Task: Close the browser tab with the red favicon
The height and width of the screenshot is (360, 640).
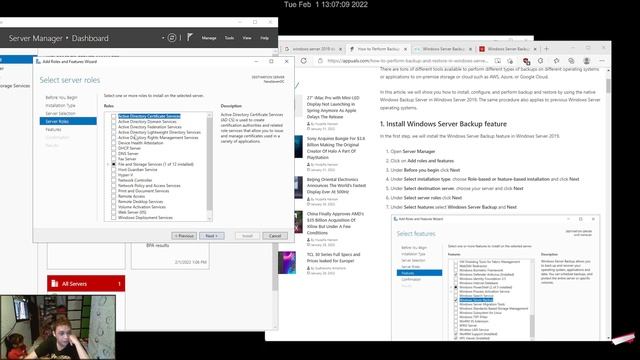Action: point(535,49)
